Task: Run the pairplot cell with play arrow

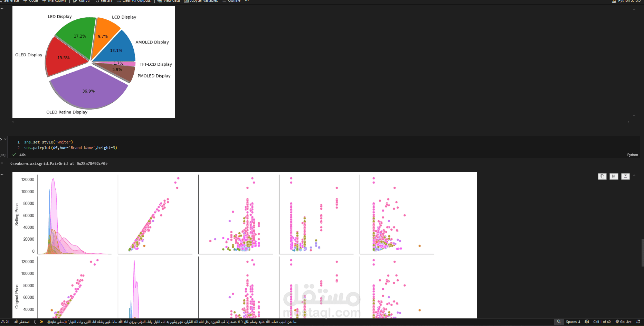Action: tap(1, 139)
